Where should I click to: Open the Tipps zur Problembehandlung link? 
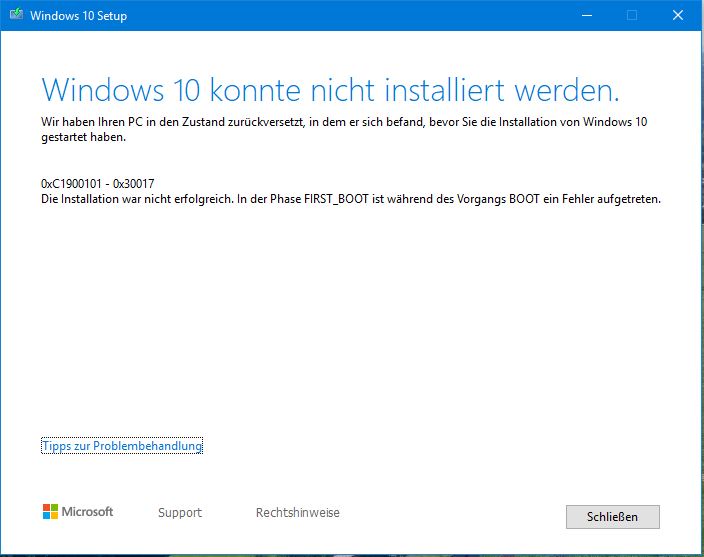coord(122,446)
